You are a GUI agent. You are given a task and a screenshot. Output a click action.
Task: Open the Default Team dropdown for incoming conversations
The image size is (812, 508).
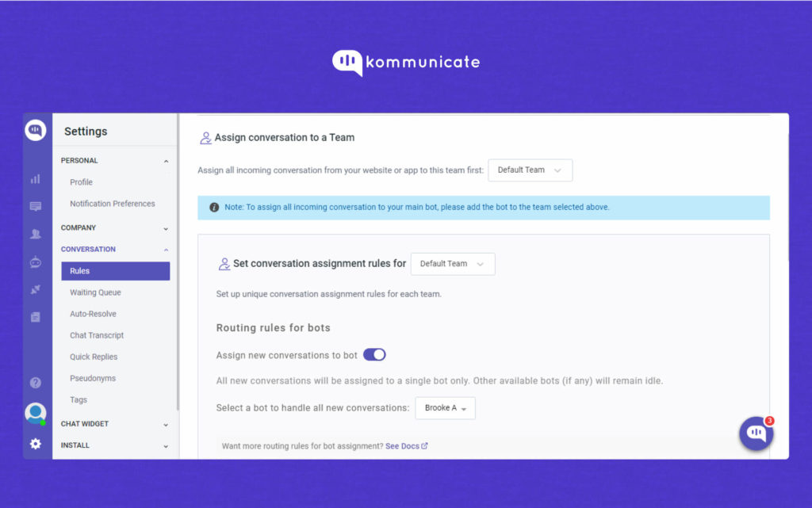click(x=530, y=170)
